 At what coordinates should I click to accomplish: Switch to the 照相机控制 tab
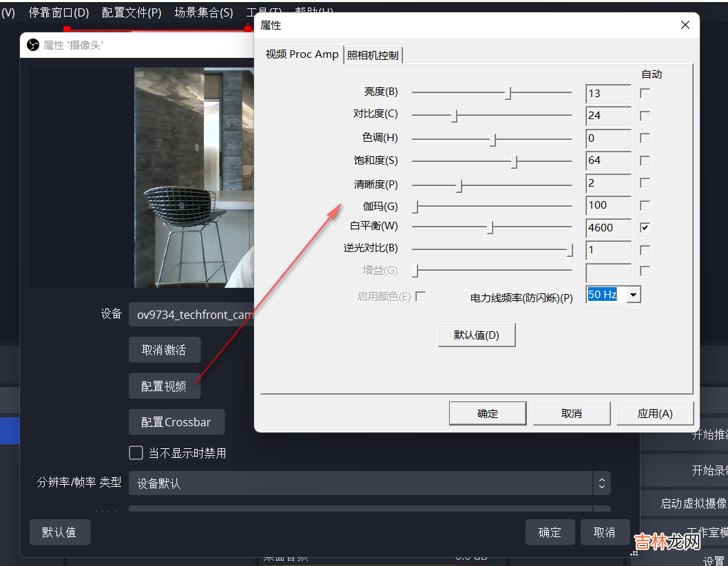coord(373,55)
